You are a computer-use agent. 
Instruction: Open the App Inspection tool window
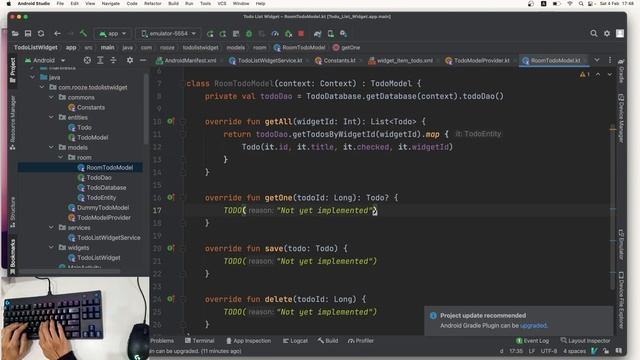point(249,340)
